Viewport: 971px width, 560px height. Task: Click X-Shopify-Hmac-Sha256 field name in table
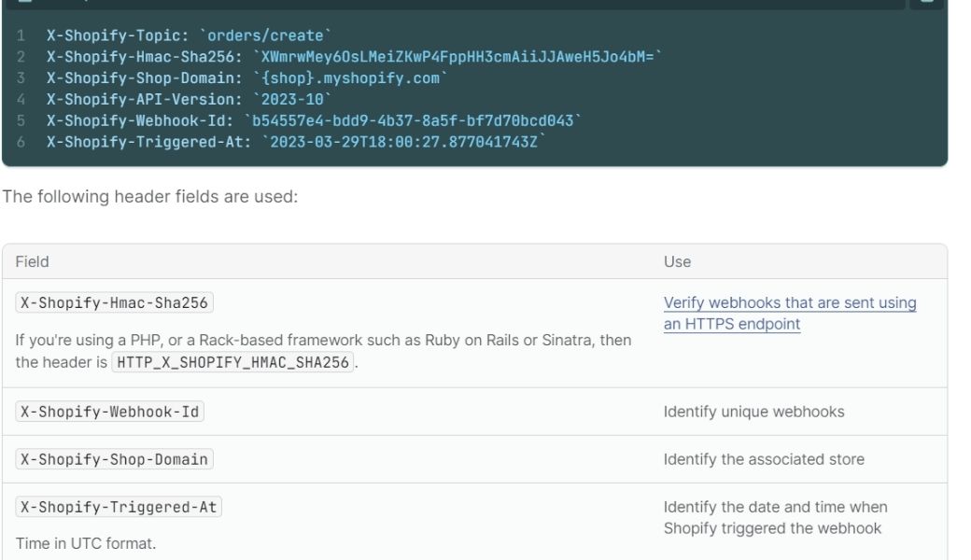tap(114, 302)
